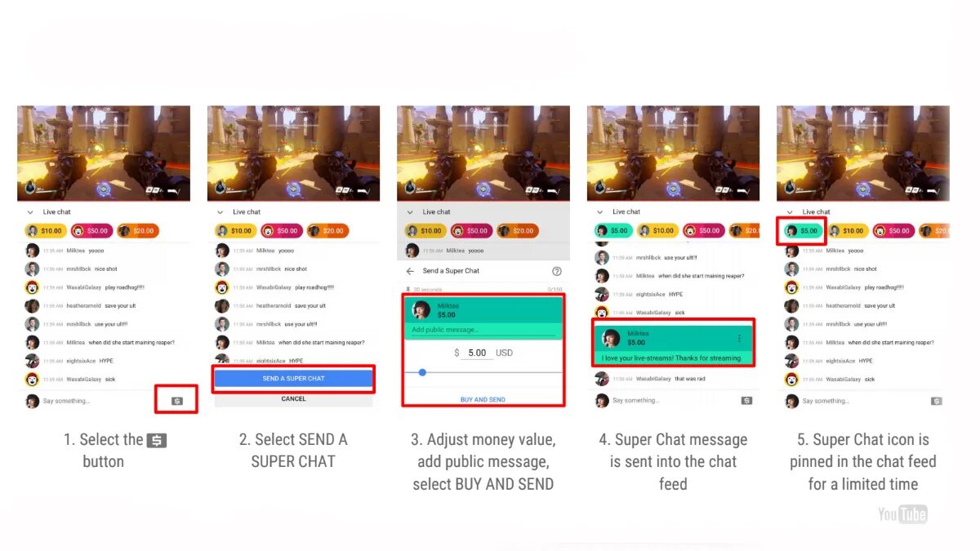The height and width of the screenshot is (551, 980).
Task: Adjust the Super Chat amount slider handle
Action: click(x=422, y=372)
